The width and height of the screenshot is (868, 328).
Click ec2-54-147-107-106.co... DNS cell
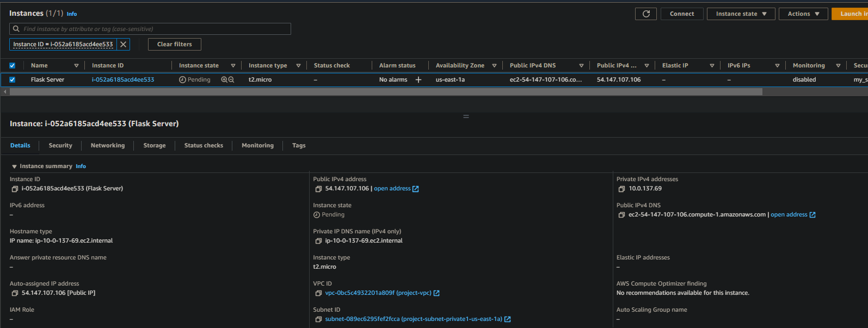[x=546, y=80]
